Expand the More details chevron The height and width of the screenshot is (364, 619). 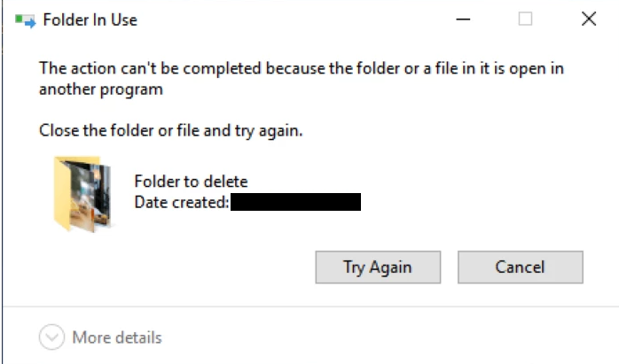tap(52, 337)
